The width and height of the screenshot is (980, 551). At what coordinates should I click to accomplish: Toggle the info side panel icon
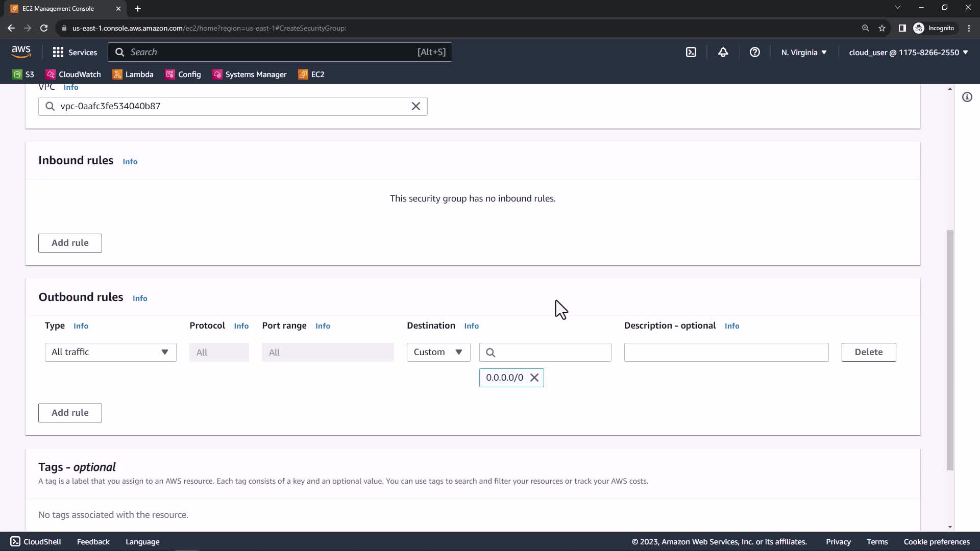(x=967, y=97)
